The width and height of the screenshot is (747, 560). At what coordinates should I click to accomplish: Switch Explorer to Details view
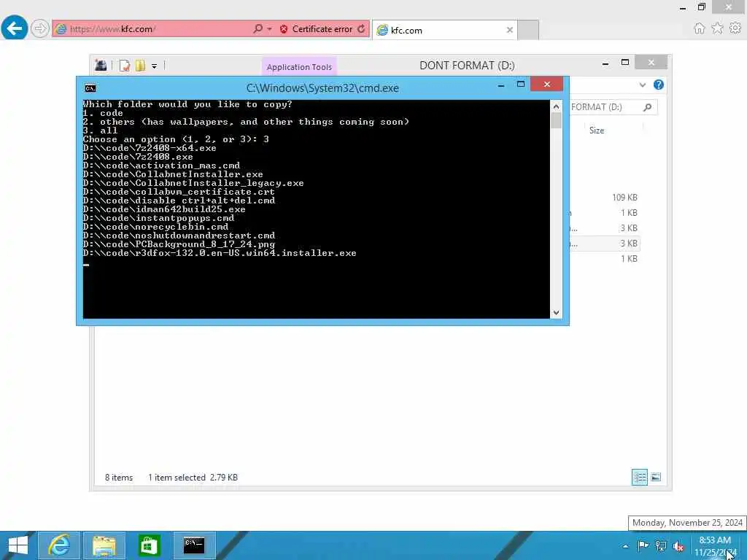click(640, 477)
